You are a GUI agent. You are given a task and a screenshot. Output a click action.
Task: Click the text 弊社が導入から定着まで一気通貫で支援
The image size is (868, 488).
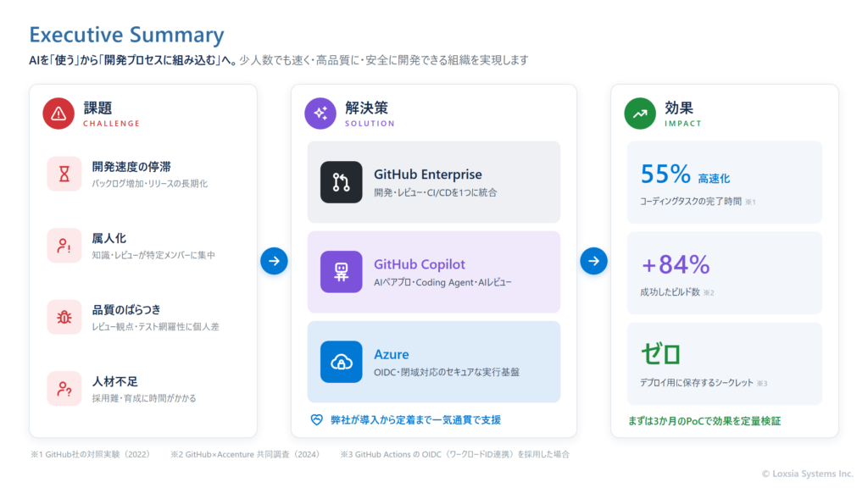pos(415,420)
